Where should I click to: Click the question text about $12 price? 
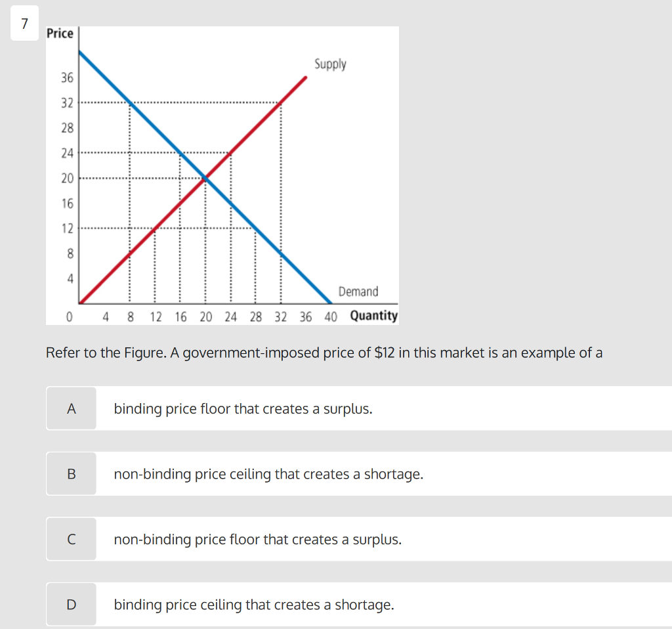tap(324, 353)
